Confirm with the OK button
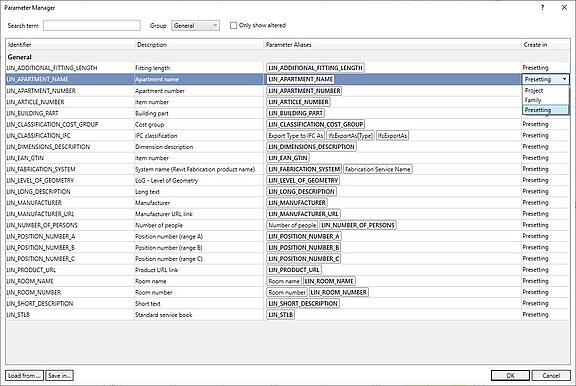The height and width of the screenshot is (386, 576). 510,375
